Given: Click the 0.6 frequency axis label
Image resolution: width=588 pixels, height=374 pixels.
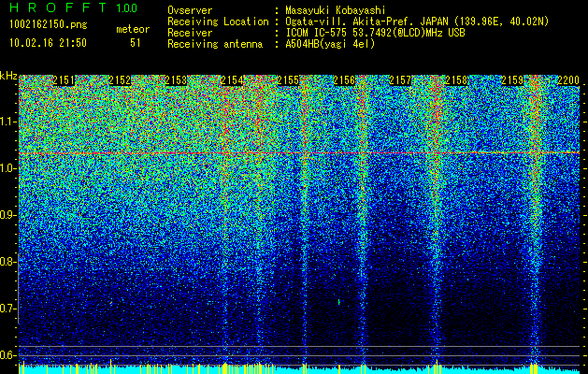Looking at the screenshot, I should tap(8, 355).
